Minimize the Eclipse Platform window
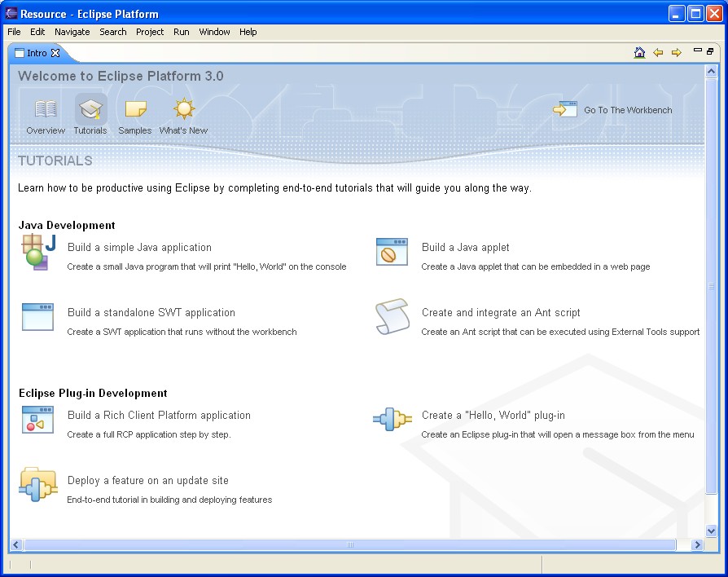This screenshot has height=577, width=728. 677,14
